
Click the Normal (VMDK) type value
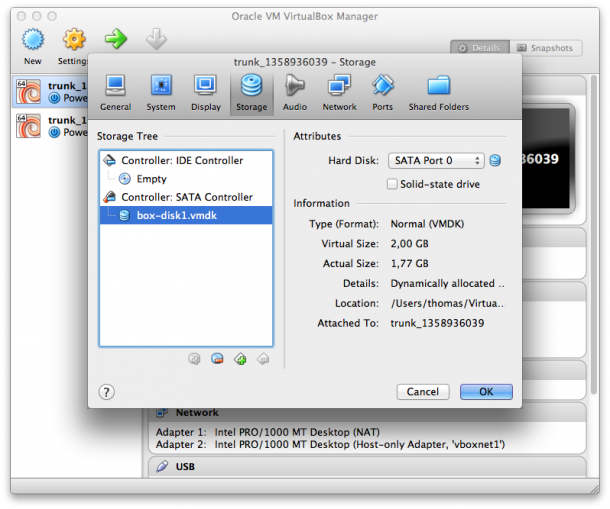(x=428, y=224)
